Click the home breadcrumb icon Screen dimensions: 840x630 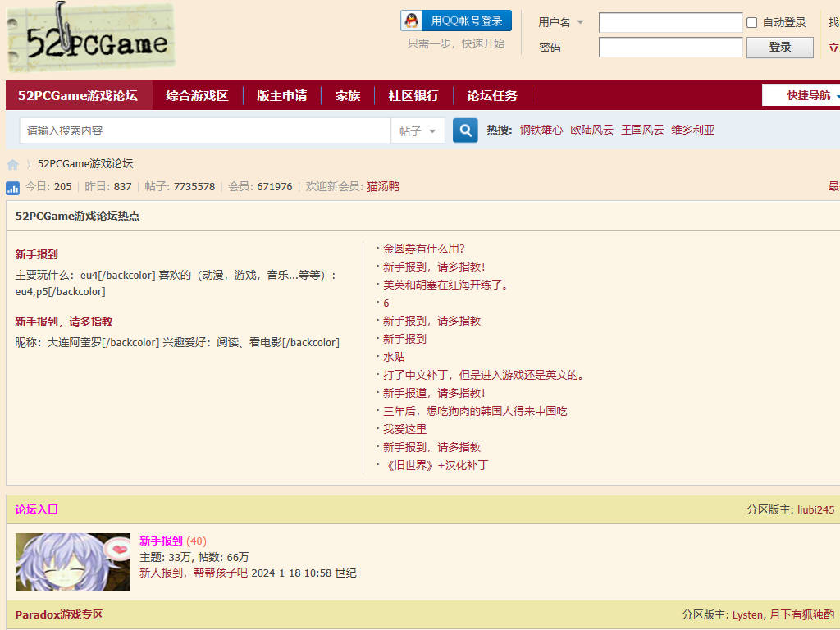tap(13, 163)
